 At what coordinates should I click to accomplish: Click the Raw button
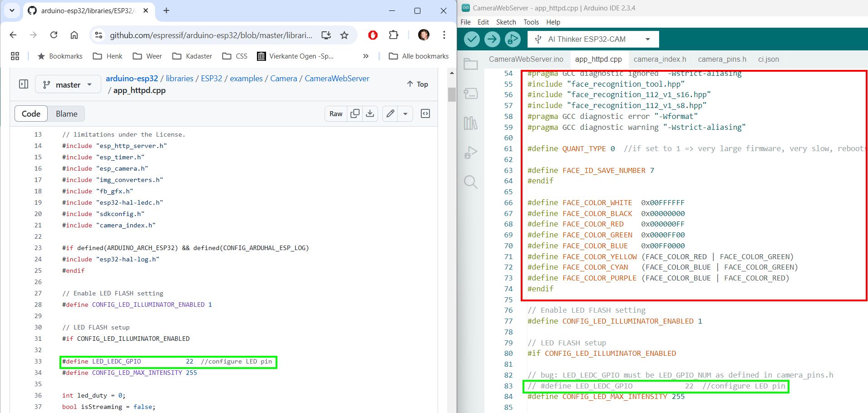pyautogui.click(x=336, y=113)
